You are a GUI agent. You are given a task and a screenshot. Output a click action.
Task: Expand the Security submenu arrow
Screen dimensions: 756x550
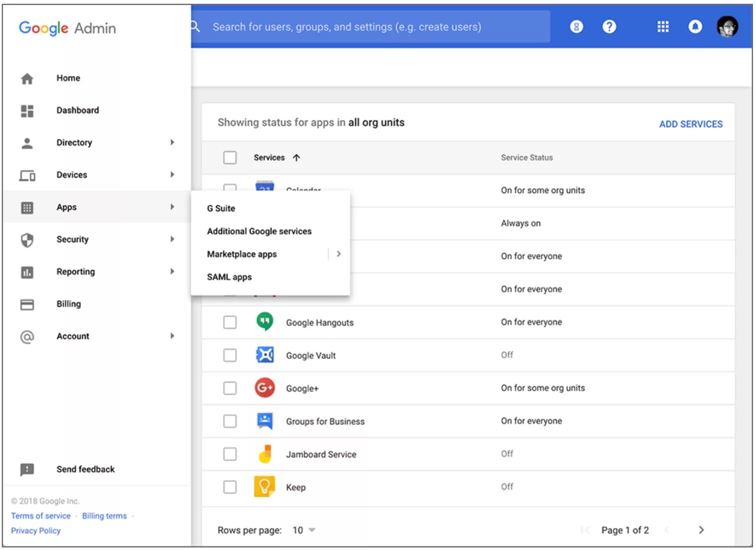point(172,239)
